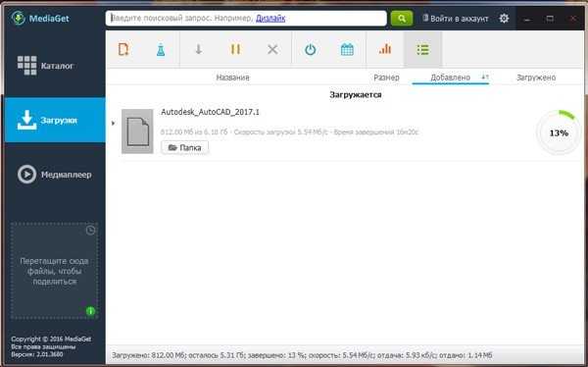Viewport: 588px width, 367px height.
Task: Pause the download with the pause icon
Action: (235, 49)
